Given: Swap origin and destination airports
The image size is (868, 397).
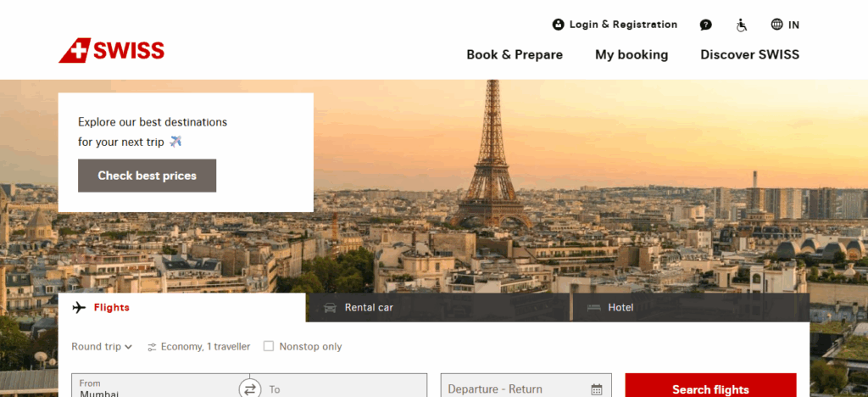Looking at the screenshot, I should tap(249, 389).
